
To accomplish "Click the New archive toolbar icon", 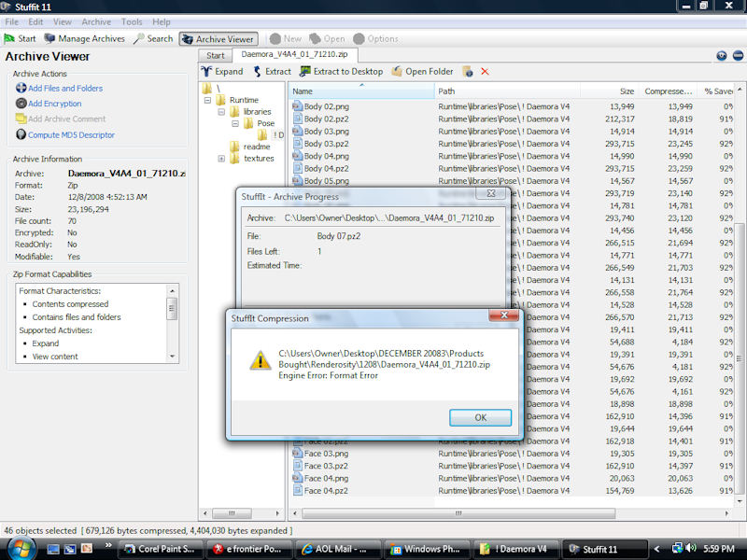I will 286,38.
